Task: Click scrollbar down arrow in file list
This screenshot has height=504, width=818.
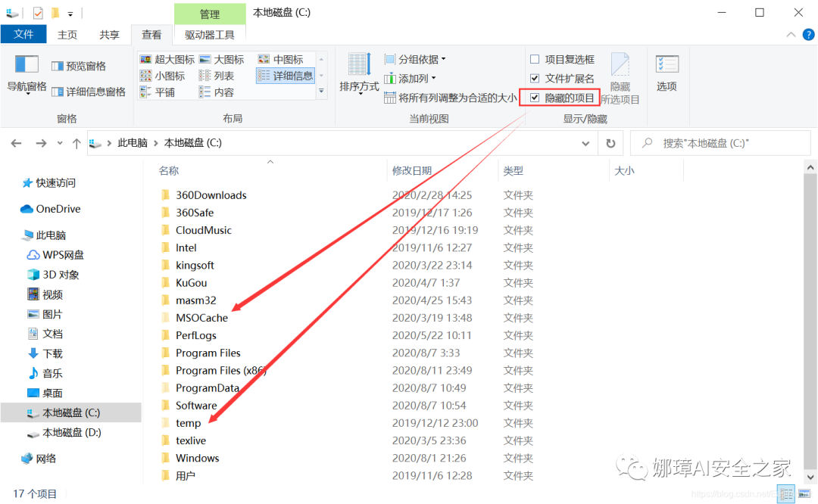Action: click(810, 476)
